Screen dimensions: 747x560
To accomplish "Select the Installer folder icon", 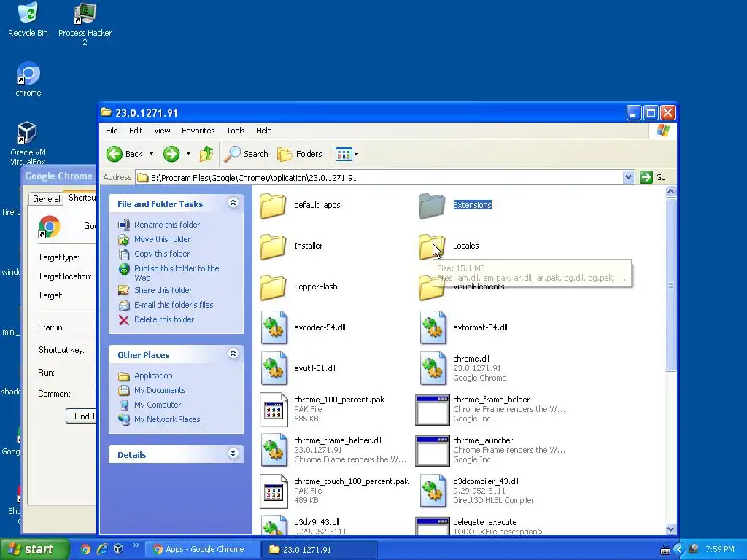I will (x=273, y=246).
